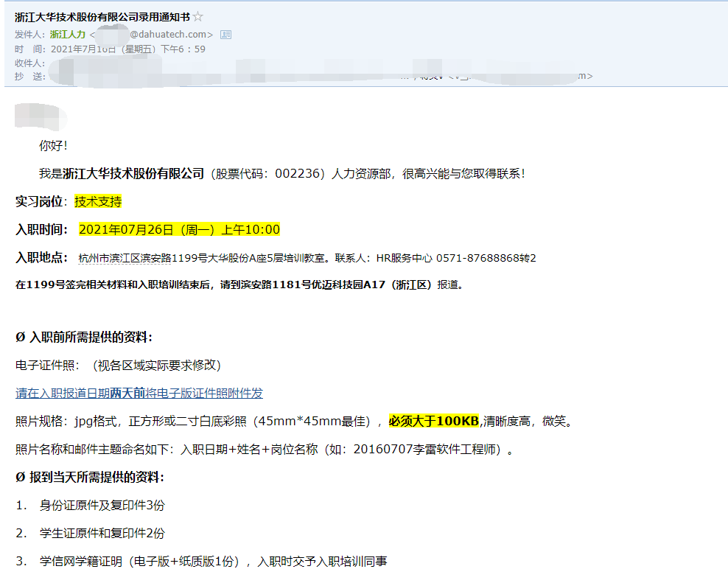The height and width of the screenshot is (569, 728).
Task: Click the naming rule line with 20160707李雷软件工程师
Action: pos(264,449)
